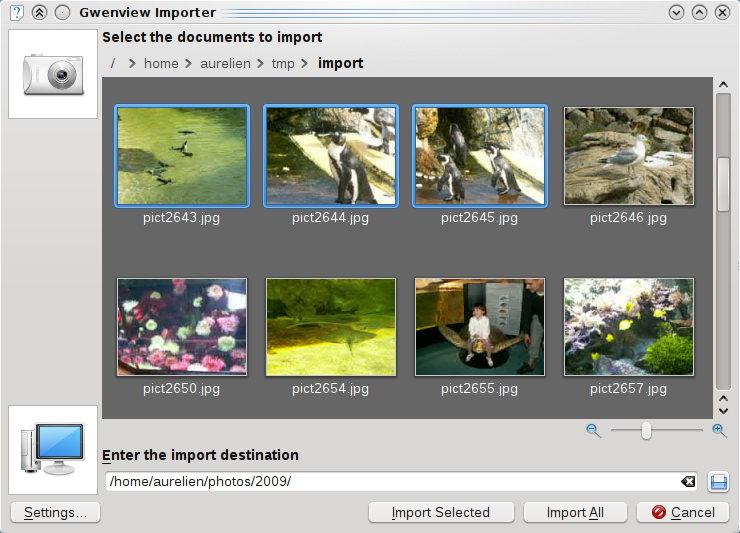The width and height of the screenshot is (740, 533).
Task: Click the computer destination icon
Action: coord(53,449)
